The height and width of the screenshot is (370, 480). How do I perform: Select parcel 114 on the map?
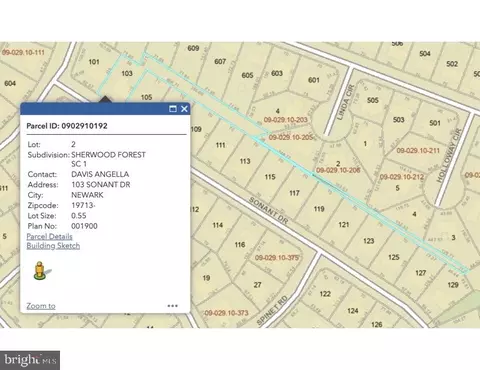(218, 225)
